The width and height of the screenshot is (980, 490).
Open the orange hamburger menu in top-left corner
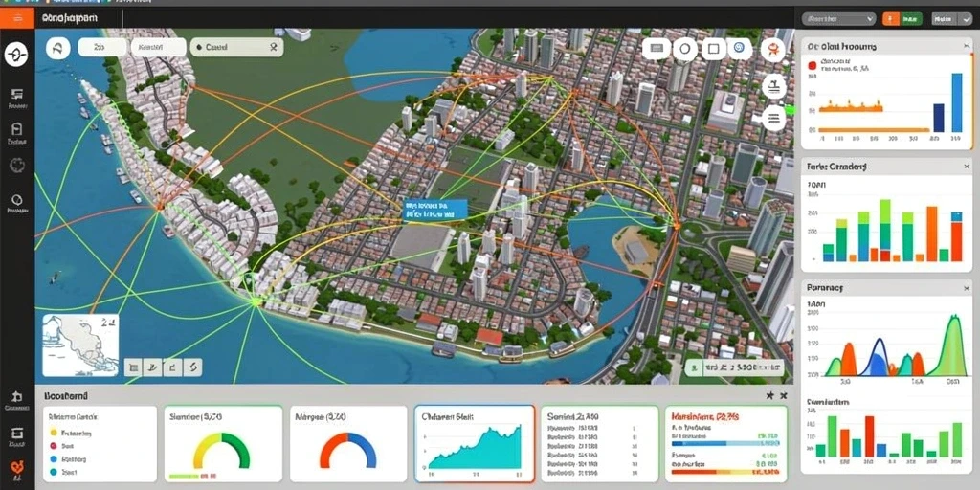coord(17,18)
